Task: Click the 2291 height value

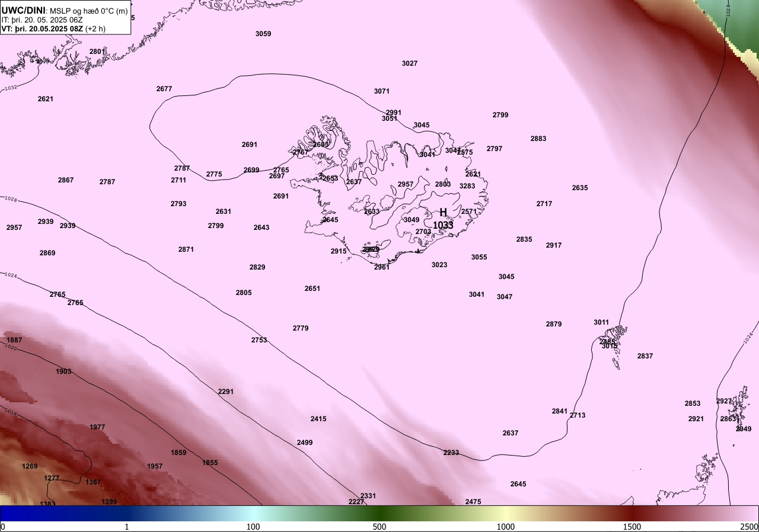Action: pyautogui.click(x=226, y=392)
